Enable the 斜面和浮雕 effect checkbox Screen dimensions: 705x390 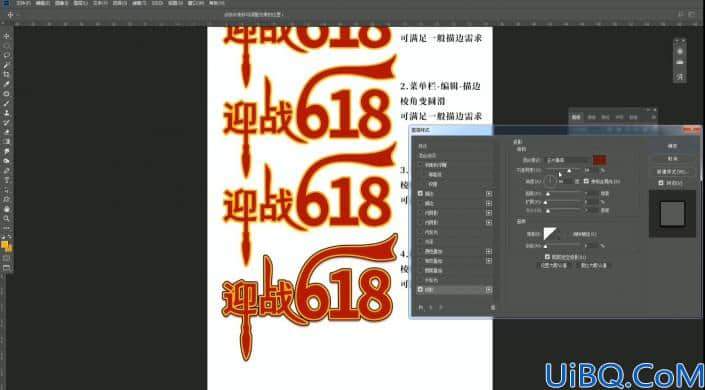click(420, 165)
